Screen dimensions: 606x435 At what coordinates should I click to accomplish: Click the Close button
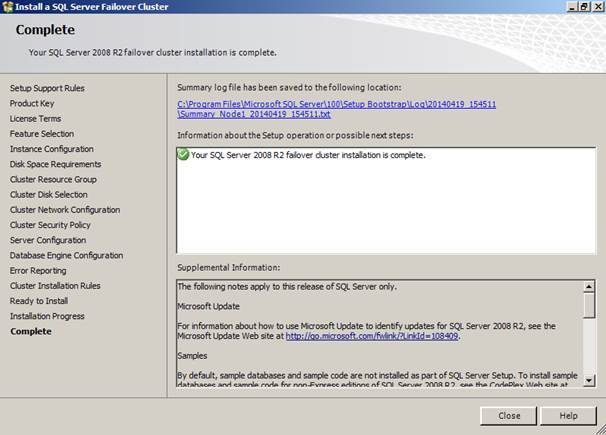point(508,416)
